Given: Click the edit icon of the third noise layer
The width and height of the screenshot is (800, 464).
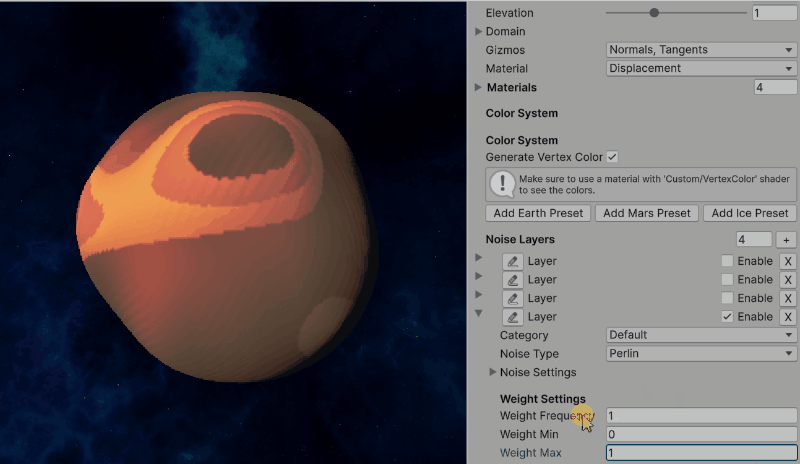Looking at the screenshot, I should pos(513,298).
